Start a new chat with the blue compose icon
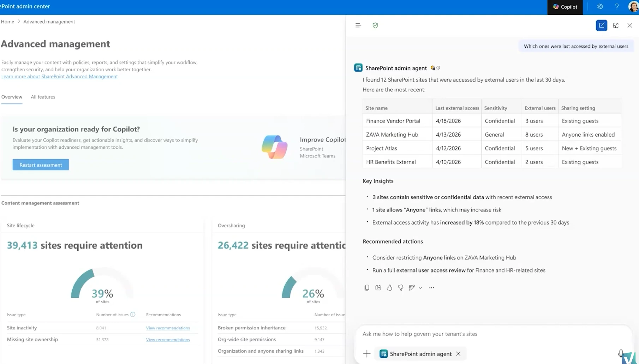The image size is (639, 364). point(602,25)
